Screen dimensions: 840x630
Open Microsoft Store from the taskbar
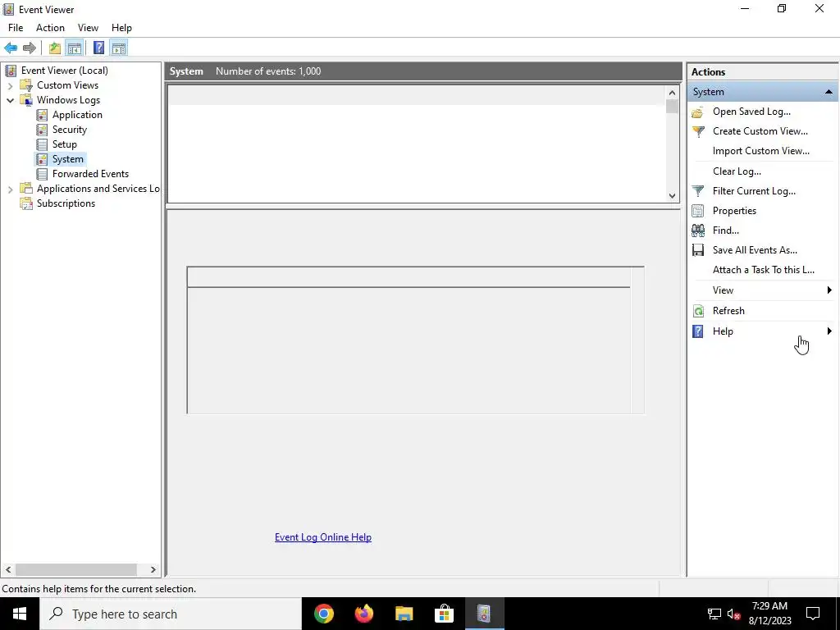tap(445, 614)
